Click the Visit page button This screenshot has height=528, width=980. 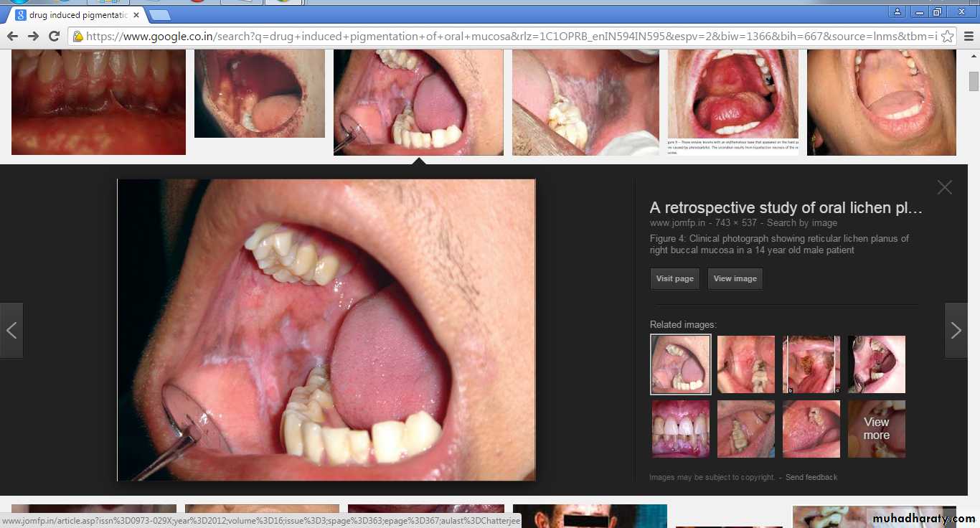click(674, 278)
